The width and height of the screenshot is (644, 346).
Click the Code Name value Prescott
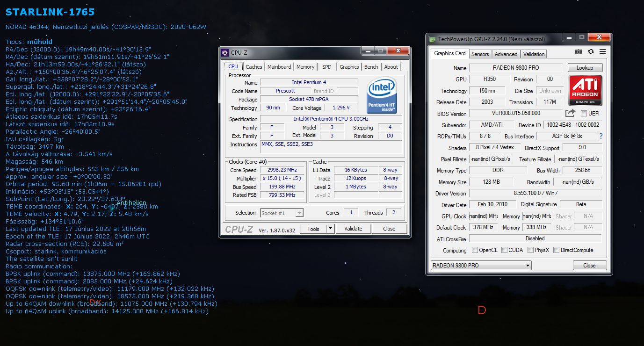point(285,91)
